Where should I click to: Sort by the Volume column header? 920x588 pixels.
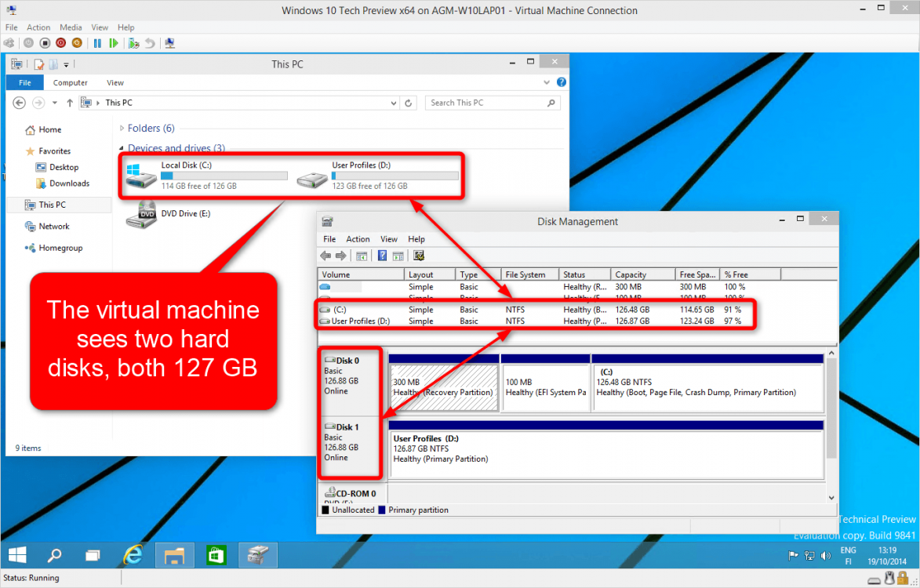[361, 274]
